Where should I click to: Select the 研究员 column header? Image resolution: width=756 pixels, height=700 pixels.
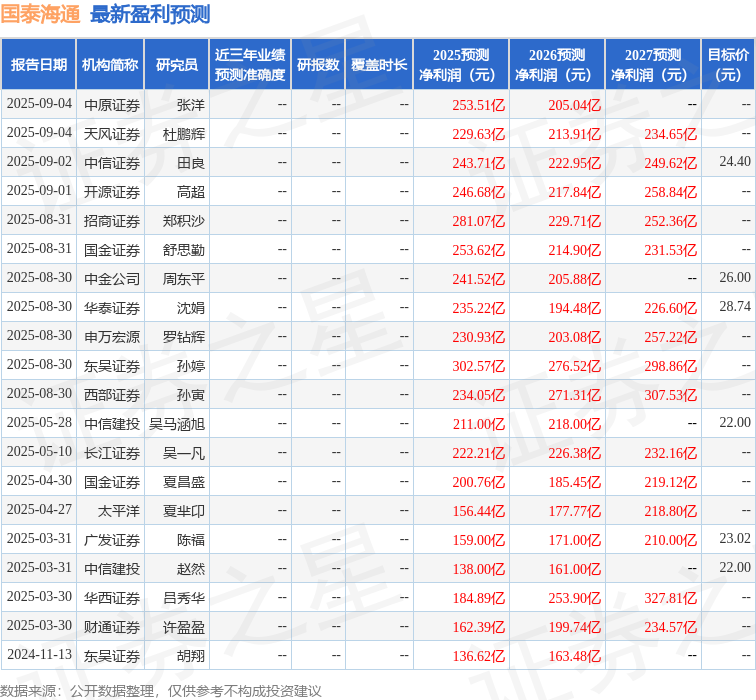tap(176, 65)
